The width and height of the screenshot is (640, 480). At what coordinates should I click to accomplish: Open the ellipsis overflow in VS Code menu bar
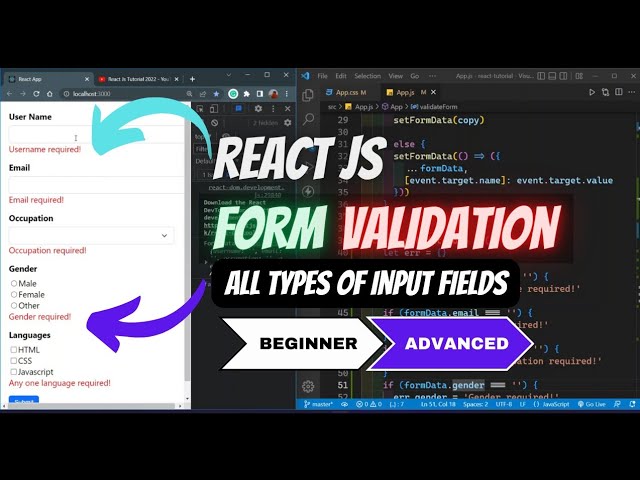pos(432,76)
